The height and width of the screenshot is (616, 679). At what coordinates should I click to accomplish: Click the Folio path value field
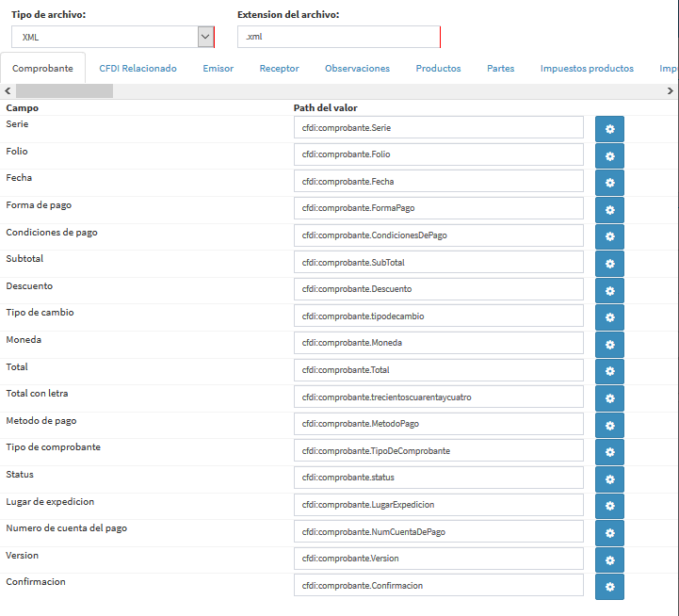click(438, 154)
